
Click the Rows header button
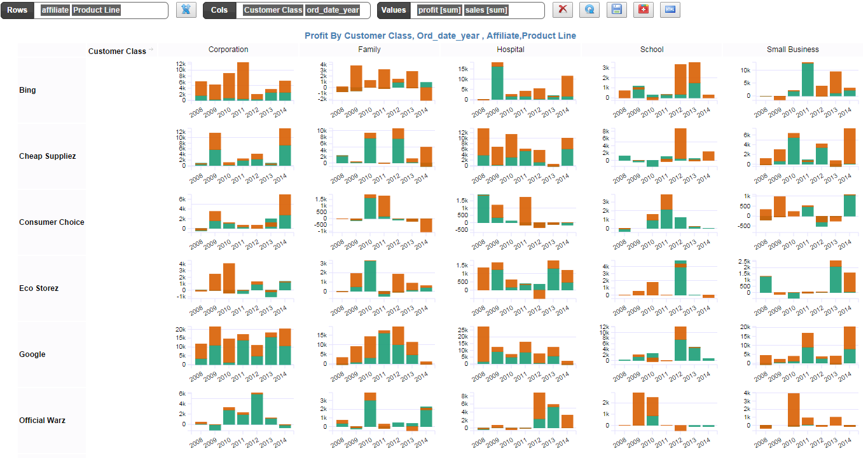[17, 10]
